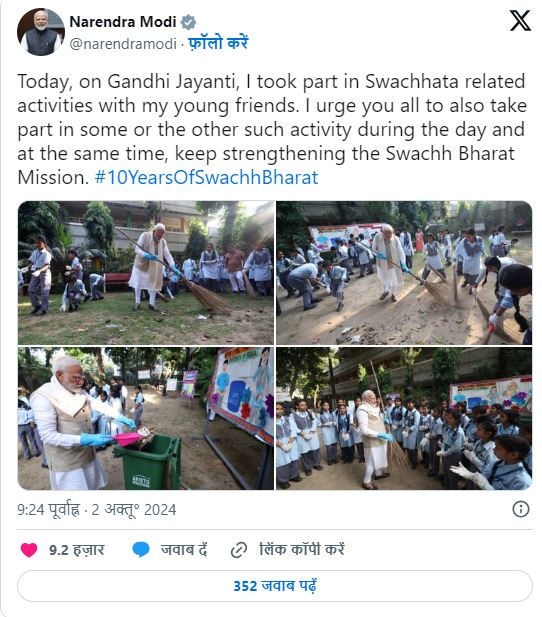Screen dimensions: 542x617
Task: Click the copy link chain icon
Action: point(239,550)
